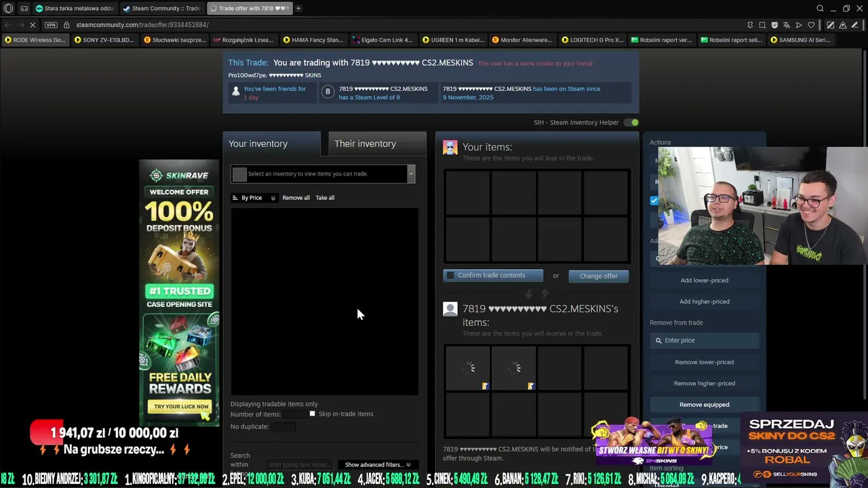
Task: Click the browser address bar URL
Action: tap(142, 25)
